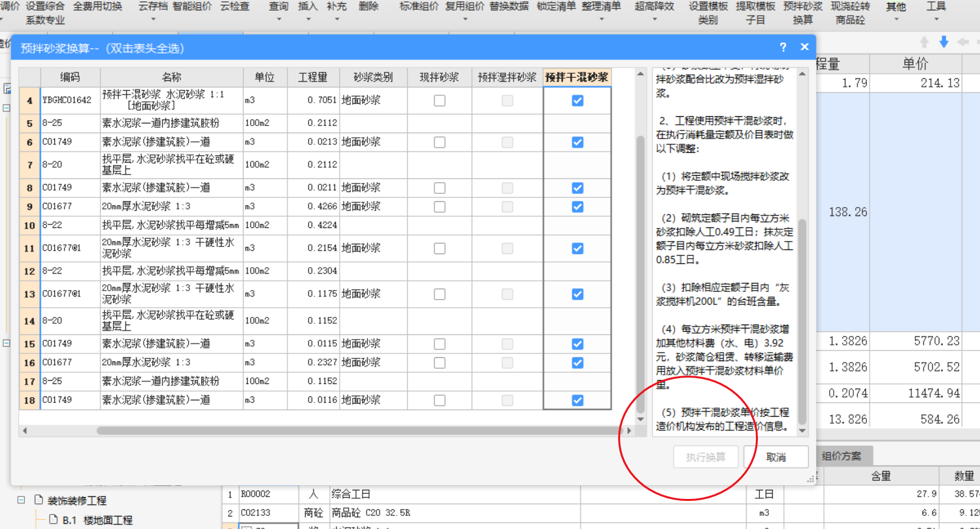Click 提取模板子目 toolbar command
This screenshot has width=980, height=529.
[x=756, y=13]
